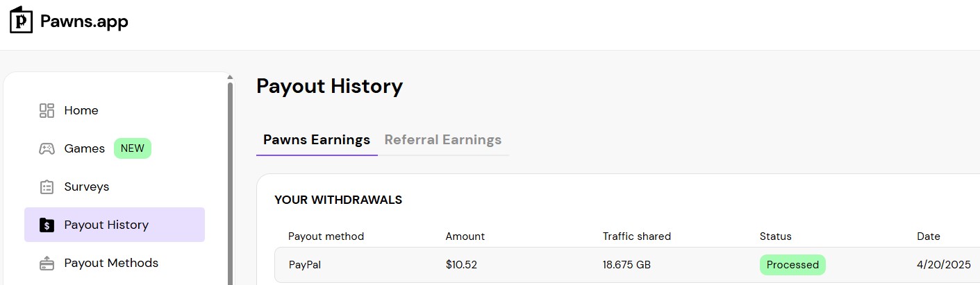Click the Home dashboard icon
Viewport: 980px width, 285px height.
pyautogui.click(x=47, y=110)
